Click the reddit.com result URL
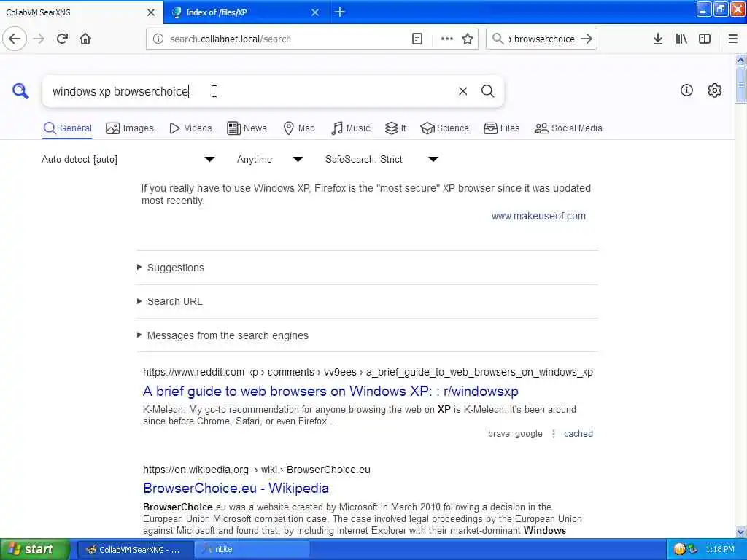This screenshot has height=560, width=747. pyautogui.click(x=368, y=372)
